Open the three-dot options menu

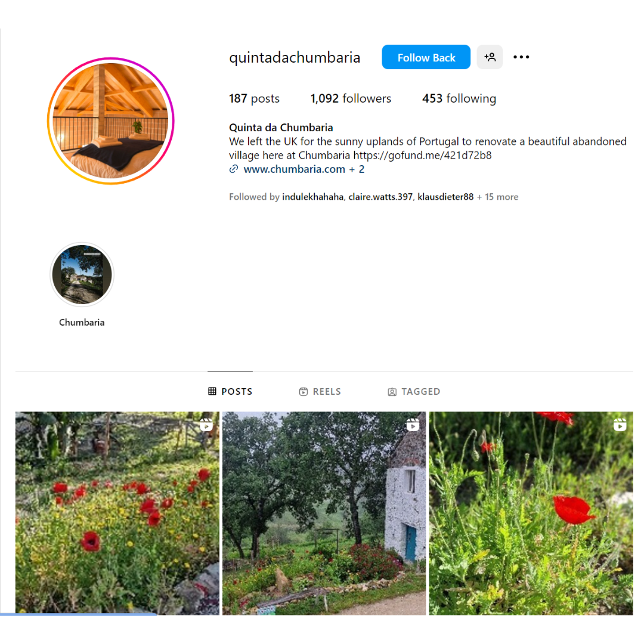[x=521, y=57]
